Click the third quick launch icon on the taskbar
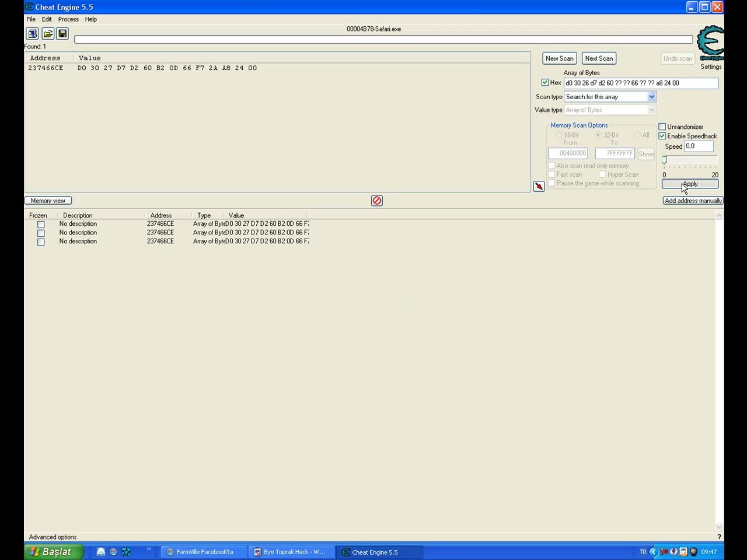 click(125, 552)
